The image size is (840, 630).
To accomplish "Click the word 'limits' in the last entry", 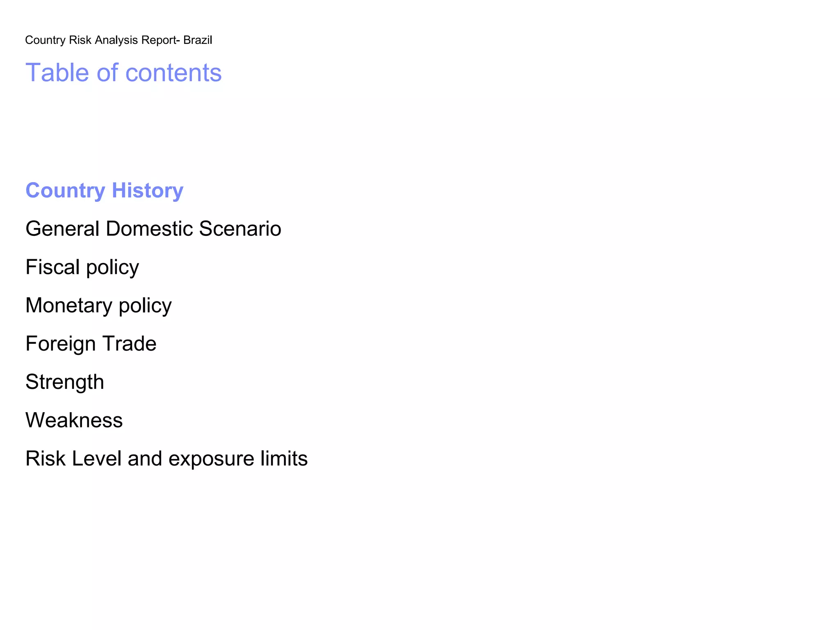I will pos(284,459).
